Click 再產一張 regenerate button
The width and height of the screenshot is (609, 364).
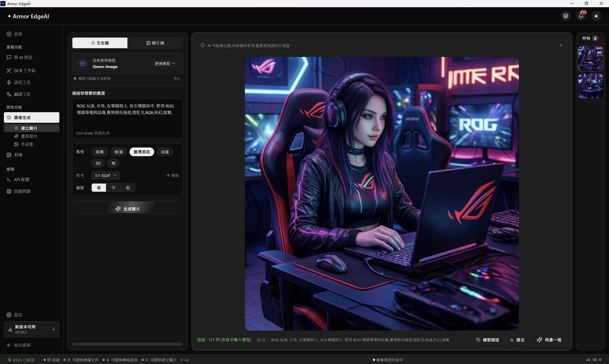click(549, 340)
